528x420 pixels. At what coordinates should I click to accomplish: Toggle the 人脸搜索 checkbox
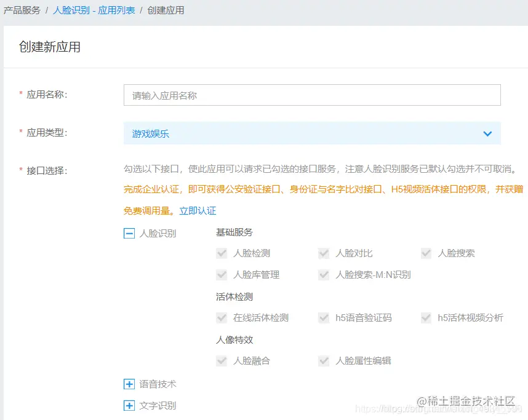(426, 253)
